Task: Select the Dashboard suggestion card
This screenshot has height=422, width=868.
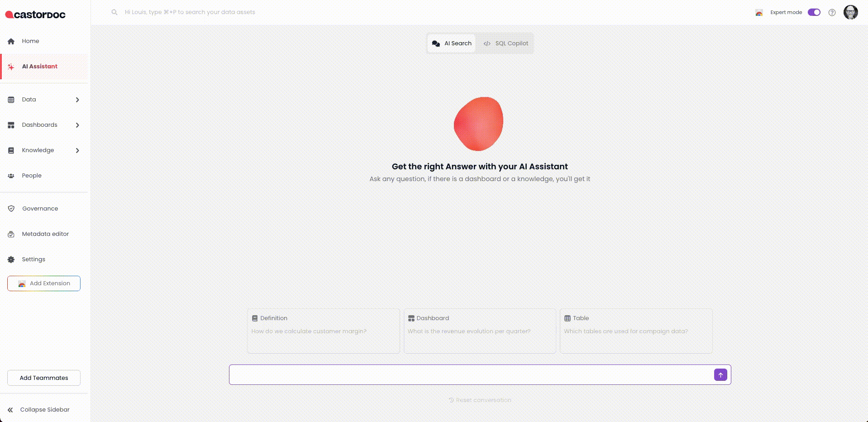Action: click(479, 331)
